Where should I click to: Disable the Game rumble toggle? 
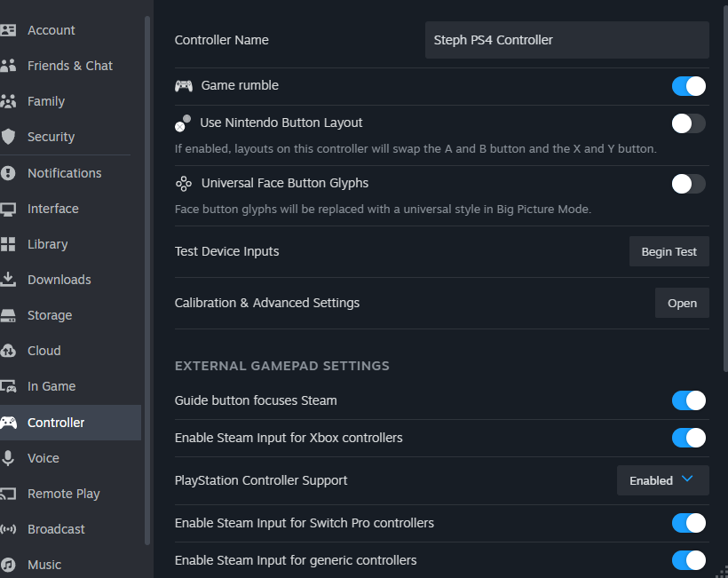point(688,86)
